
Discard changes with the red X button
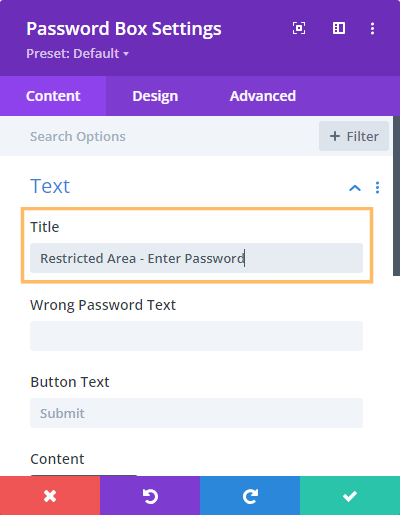point(50,496)
